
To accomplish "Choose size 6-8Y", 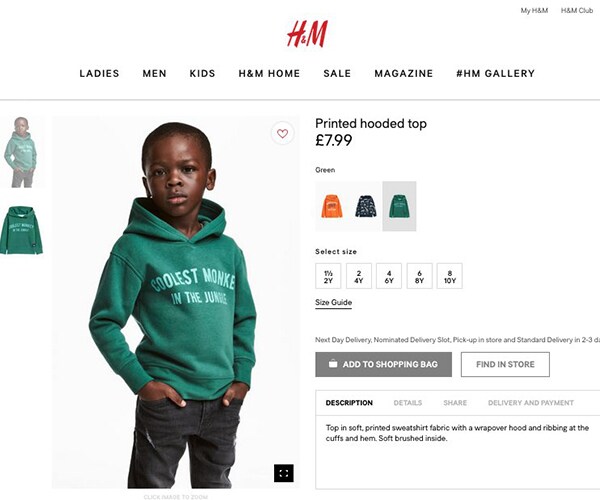I will 419,276.
